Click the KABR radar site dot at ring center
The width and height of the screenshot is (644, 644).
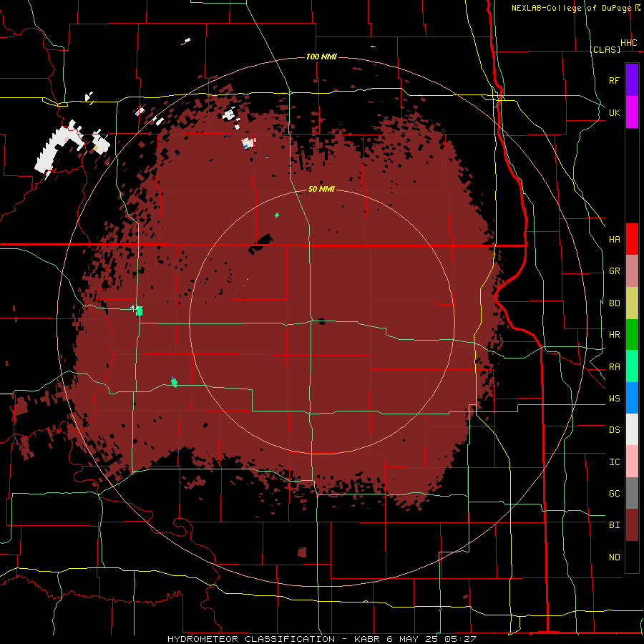[322, 321]
